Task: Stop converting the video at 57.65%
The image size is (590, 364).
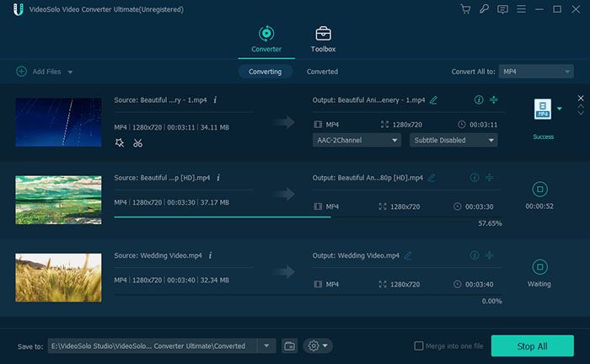Action: click(x=539, y=189)
